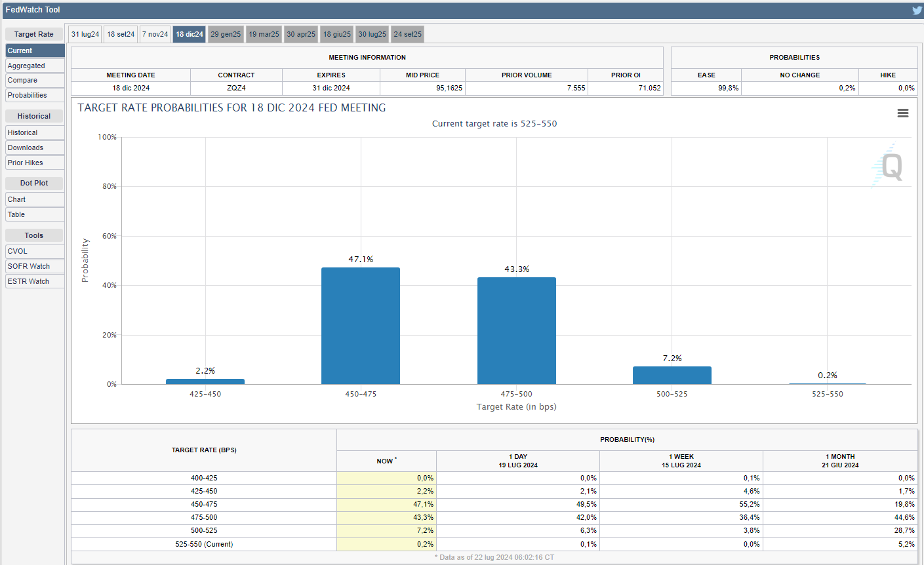Screen dimensions: 924x565
Task: Click the FedWatch Tool title
Action: point(33,10)
